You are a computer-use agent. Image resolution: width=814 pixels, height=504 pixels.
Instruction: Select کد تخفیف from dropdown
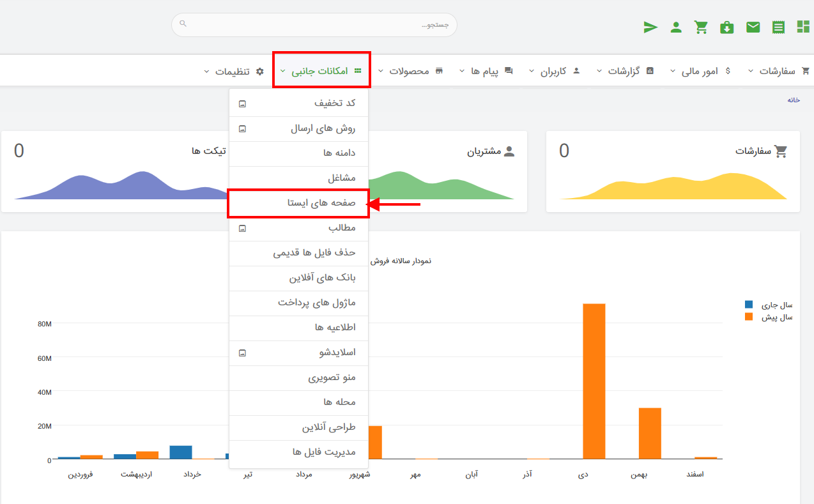pos(298,103)
